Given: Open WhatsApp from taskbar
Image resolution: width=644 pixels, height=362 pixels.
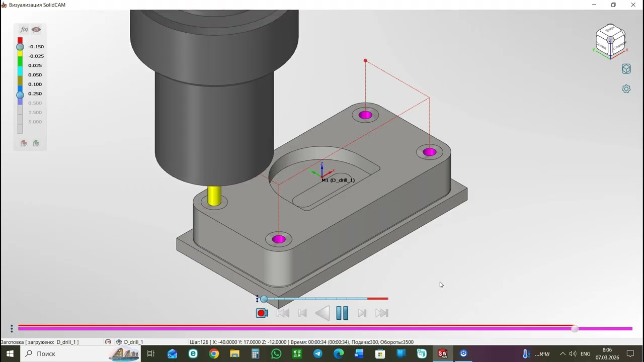Looking at the screenshot, I should click(276, 353).
